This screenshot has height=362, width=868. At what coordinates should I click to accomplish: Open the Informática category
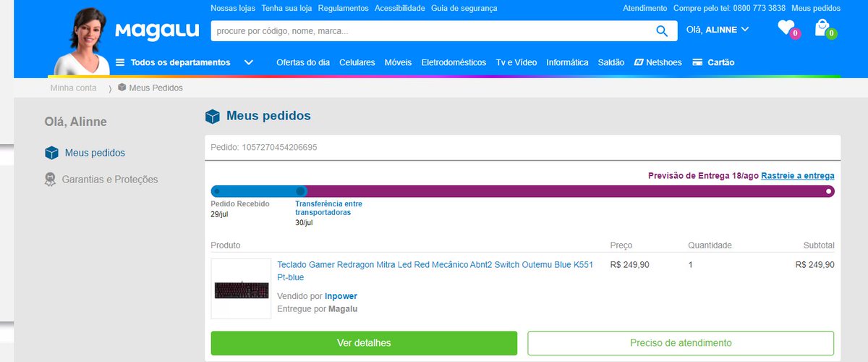tap(567, 62)
